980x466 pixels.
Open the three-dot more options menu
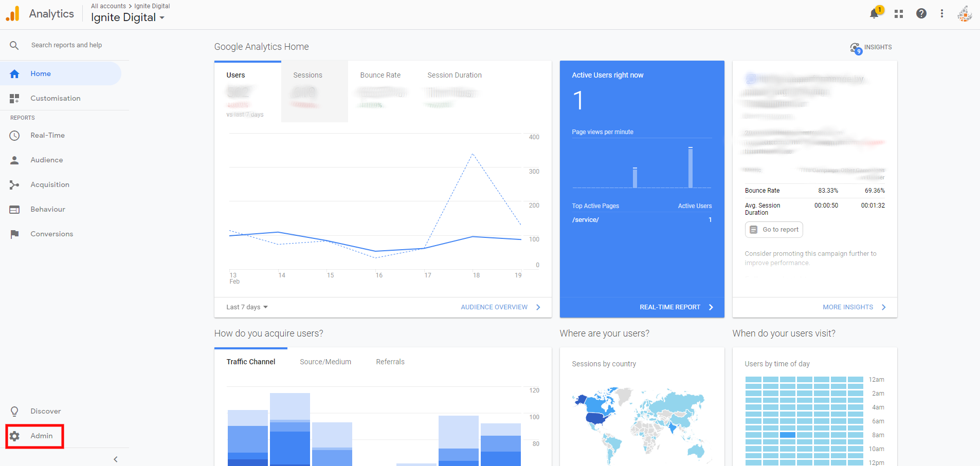click(942, 14)
